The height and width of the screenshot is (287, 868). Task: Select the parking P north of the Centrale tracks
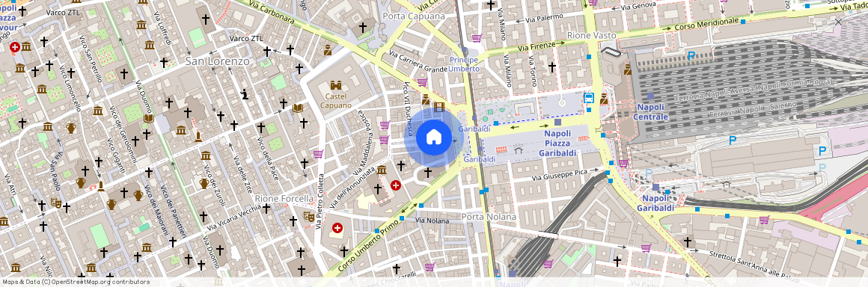(x=691, y=55)
